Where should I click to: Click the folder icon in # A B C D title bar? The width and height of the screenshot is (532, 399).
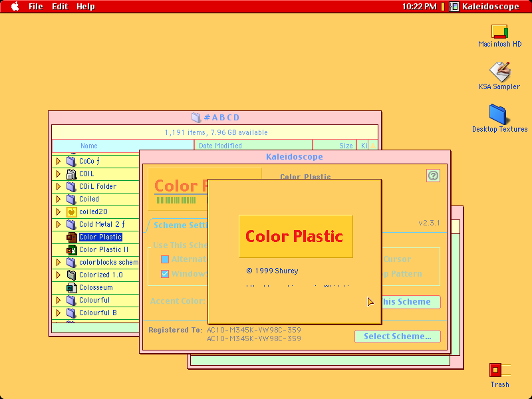(x=196, y=118)
